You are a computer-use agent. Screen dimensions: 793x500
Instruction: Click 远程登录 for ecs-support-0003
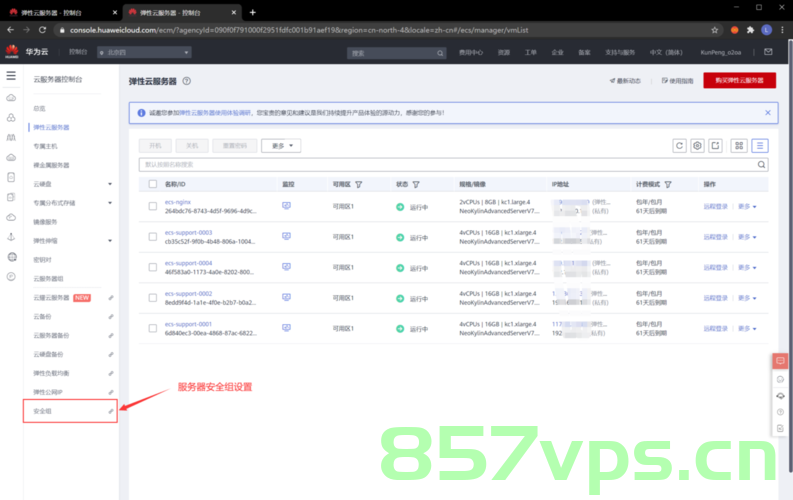(715, 237)
